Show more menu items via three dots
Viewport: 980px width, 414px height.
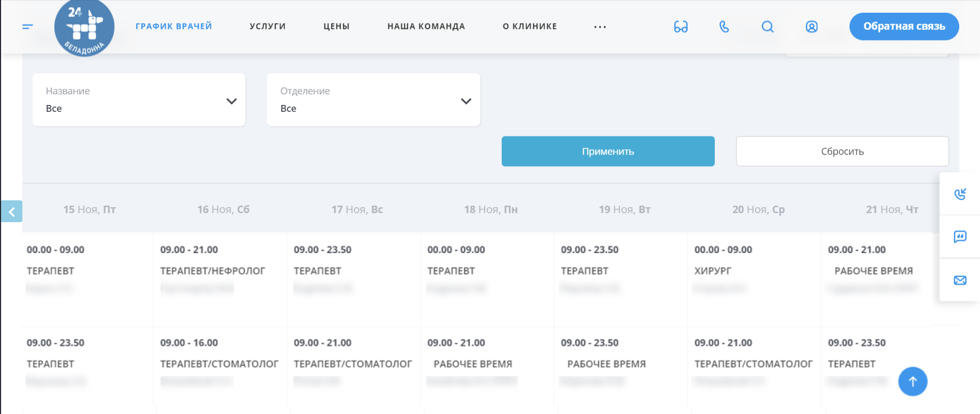click(600, 27)
